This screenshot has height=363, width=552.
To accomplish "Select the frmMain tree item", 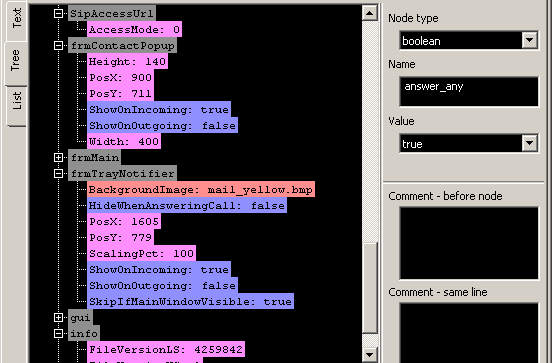I will (x=94, y=157).
